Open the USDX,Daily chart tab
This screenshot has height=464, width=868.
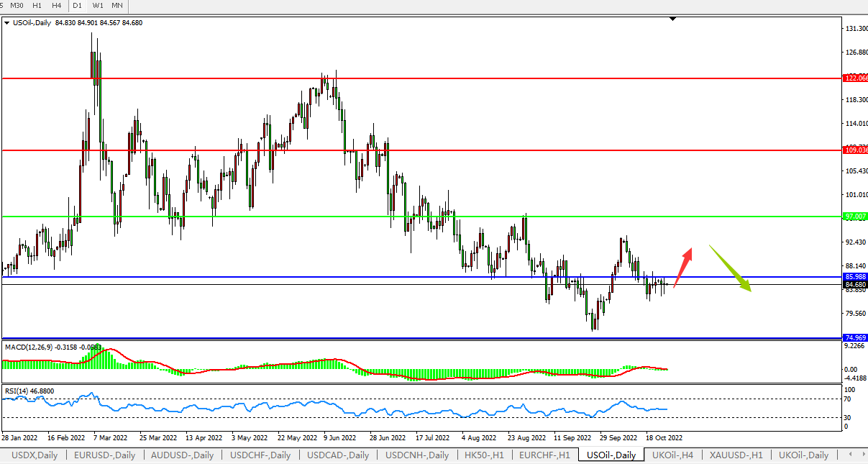34,455
